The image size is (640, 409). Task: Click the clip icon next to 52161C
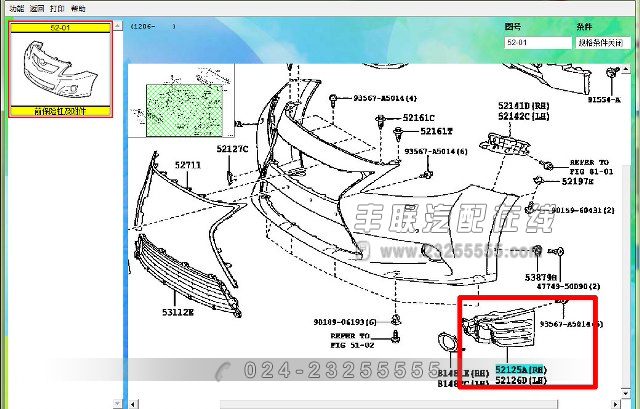pyautogui.click(x=381, y=120)
